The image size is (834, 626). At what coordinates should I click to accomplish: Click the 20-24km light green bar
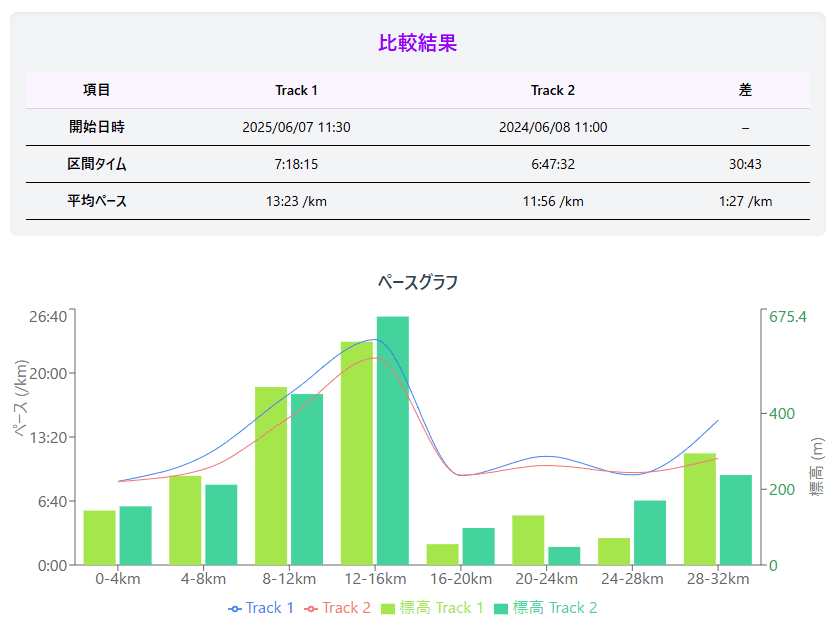528,540
